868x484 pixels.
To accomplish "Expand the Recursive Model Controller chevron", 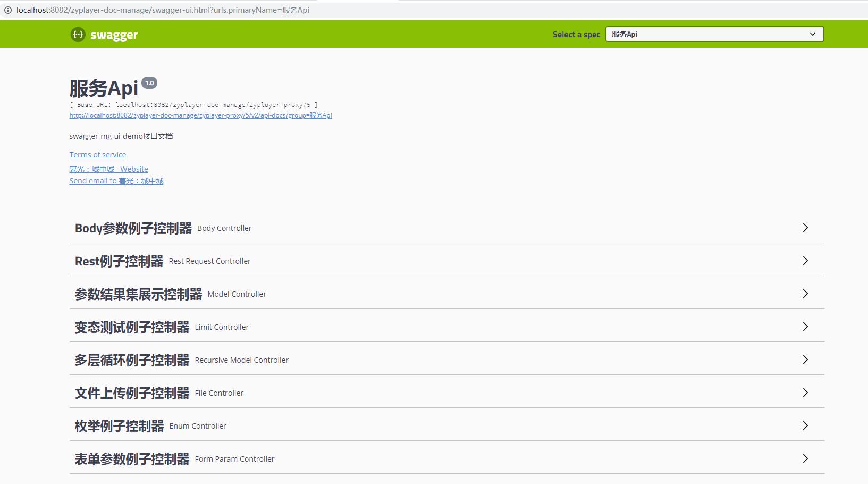I will point(805,360).
